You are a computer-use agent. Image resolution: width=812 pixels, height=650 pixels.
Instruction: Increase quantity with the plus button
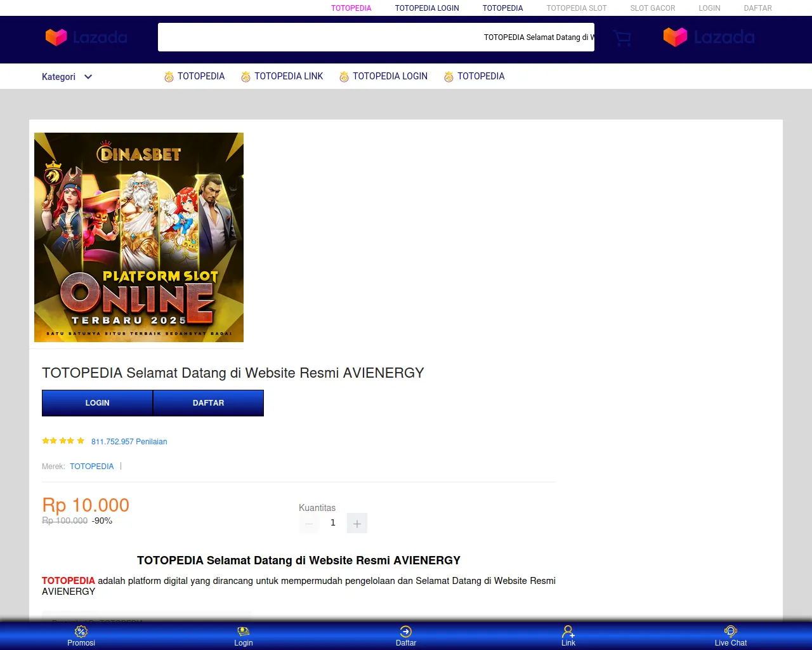pos(357,523)
